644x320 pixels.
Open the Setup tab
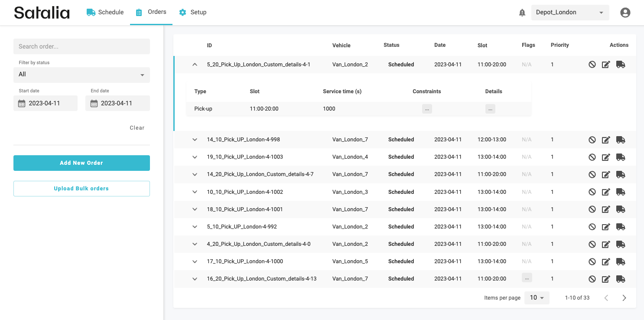click(193, 12)
